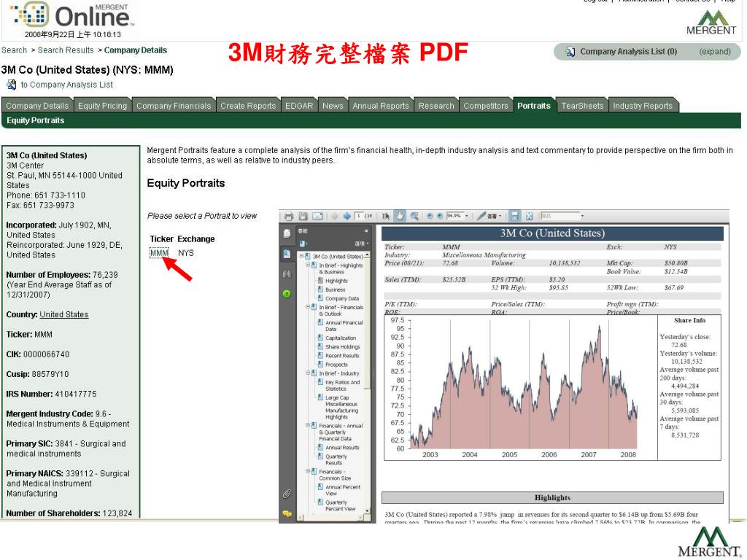Click the PDF find text box
The image size is (747, 560).
[x=560, y=216]
